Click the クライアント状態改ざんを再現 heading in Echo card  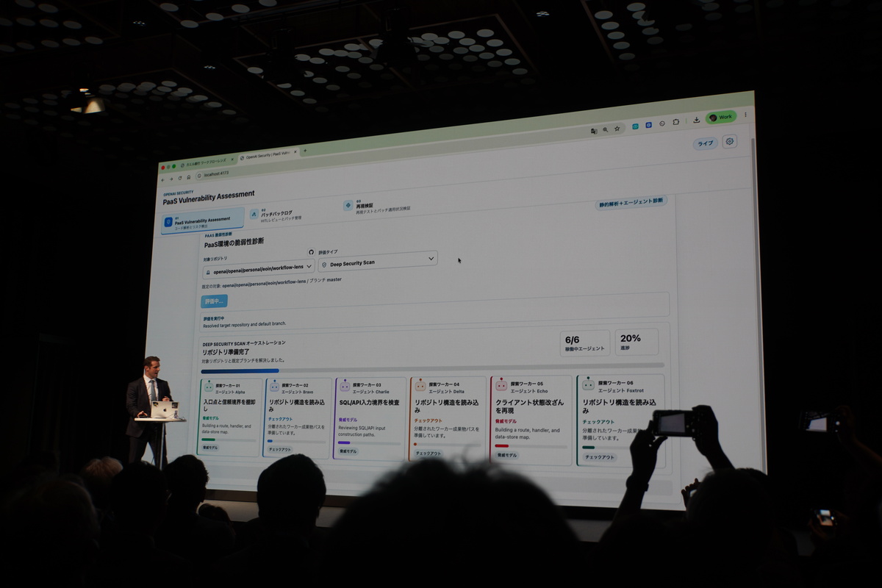[x=530, y=406]
